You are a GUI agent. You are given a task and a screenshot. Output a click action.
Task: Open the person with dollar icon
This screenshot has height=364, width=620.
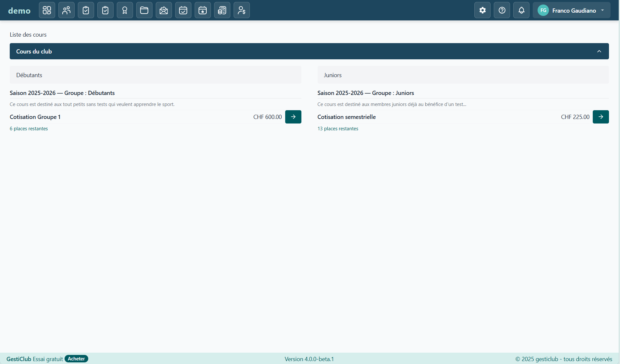242,10
